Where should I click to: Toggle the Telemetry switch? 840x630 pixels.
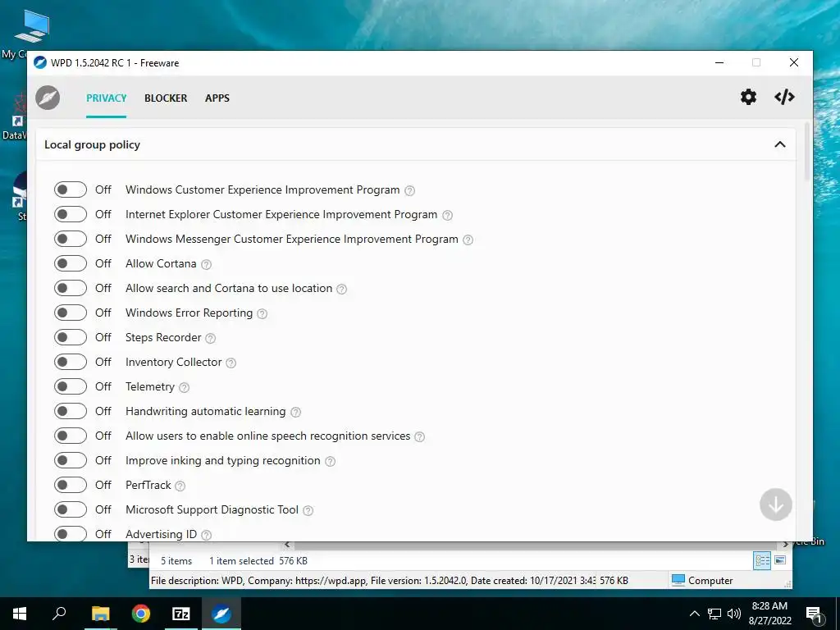pyautogui.click(x=71, y=387)
